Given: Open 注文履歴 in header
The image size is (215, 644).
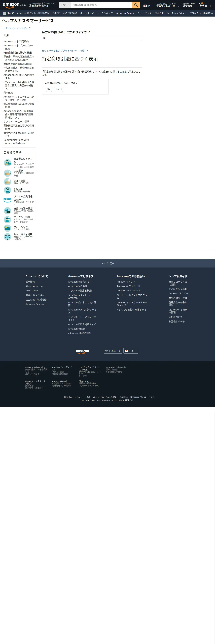Looking at the screenshot, I should coord(189,5).
